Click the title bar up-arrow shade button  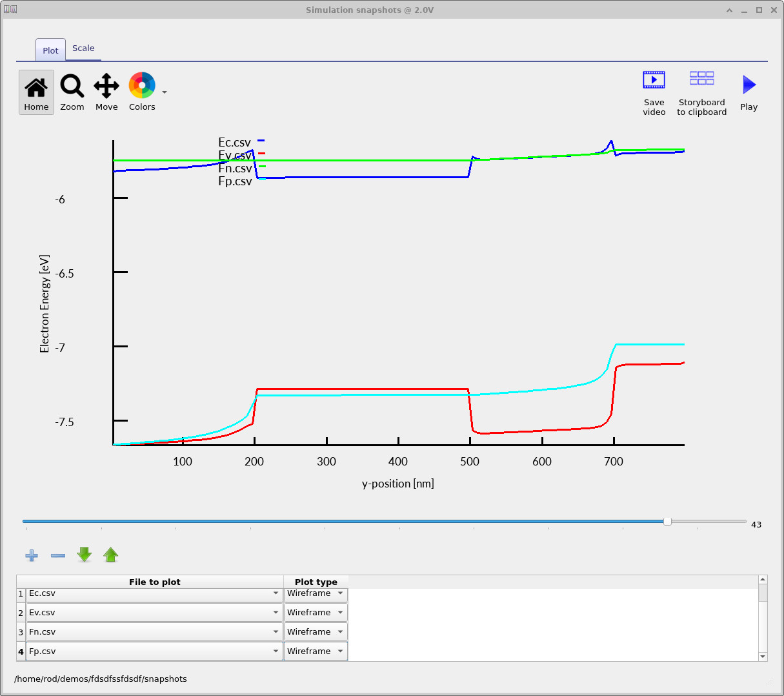click(x=730, y=10)
